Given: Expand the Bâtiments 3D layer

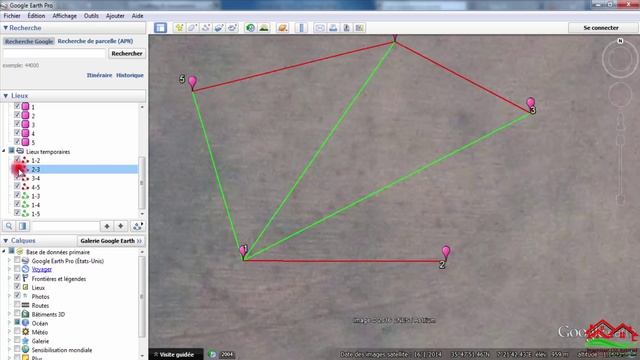Looking at the screenshot, I should click(9, 314).
